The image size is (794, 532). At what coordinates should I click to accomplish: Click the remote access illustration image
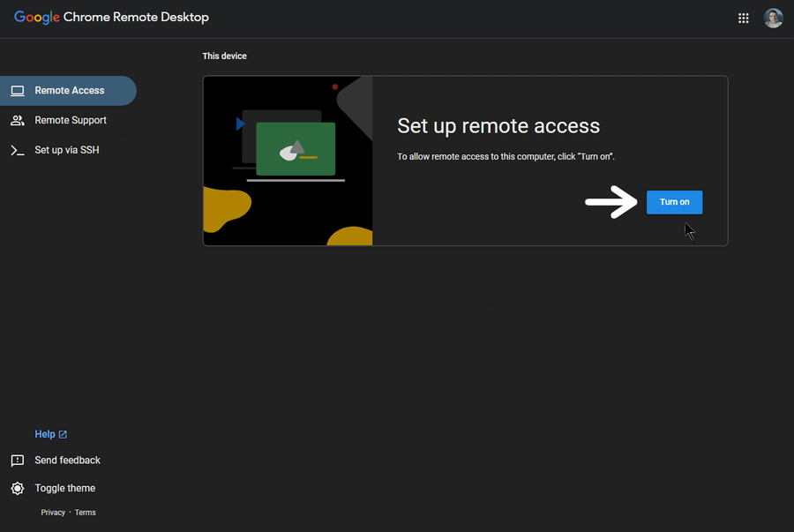288,161
